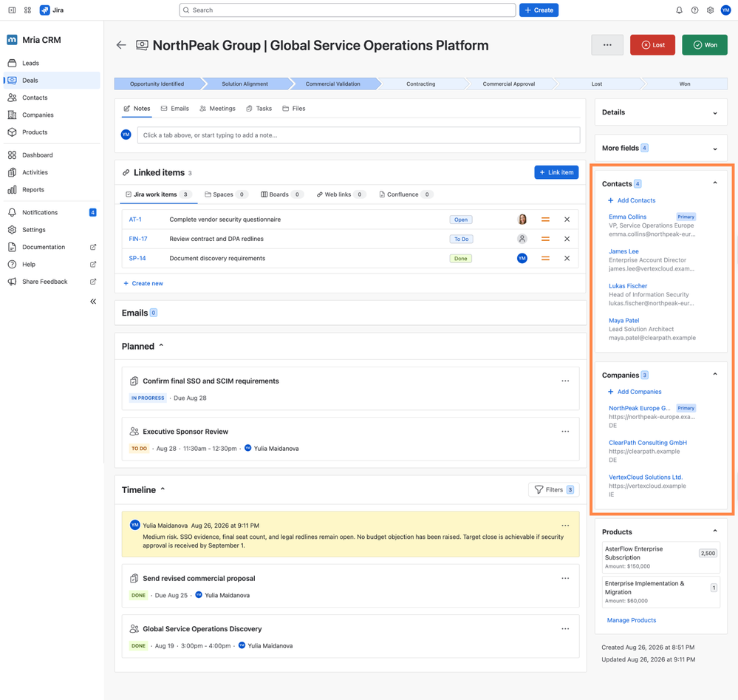The image size is (738, 700).
Task: Click the notification bell in top bar
Action: click(679, 10)
